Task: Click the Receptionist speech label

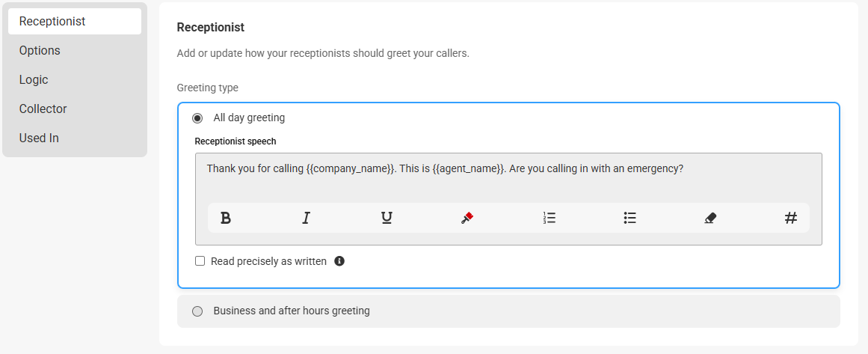Action: (x=236, y=141)
